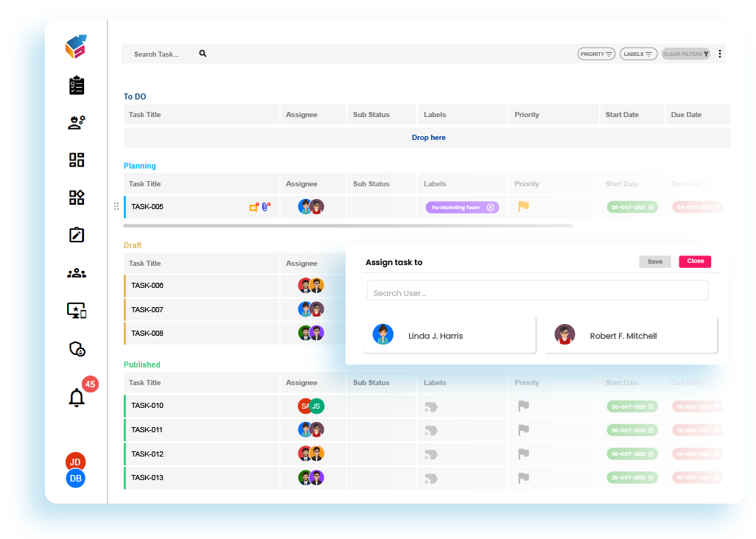Open attachment paperclip icon on TASK-005
Image resolution: width=756 pixels, height=539 pixels.
(x=266, y=207)
